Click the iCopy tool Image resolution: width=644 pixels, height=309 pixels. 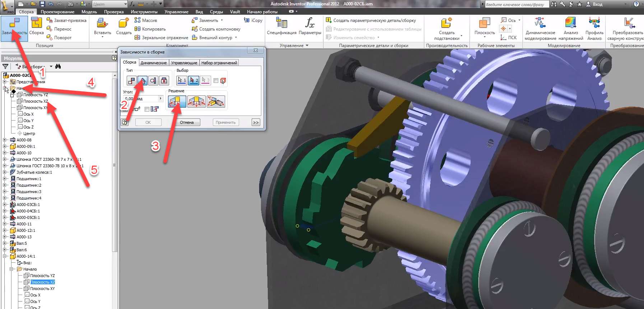coord(253,20)
